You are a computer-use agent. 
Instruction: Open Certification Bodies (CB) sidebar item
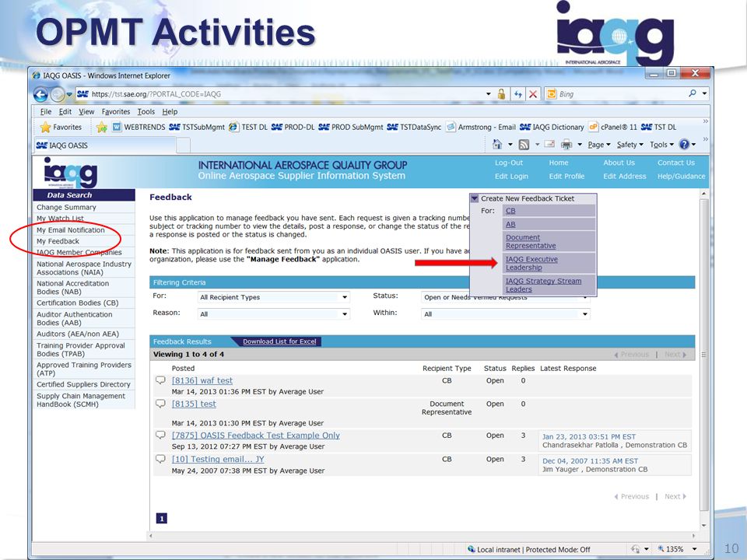click(77, 303)
